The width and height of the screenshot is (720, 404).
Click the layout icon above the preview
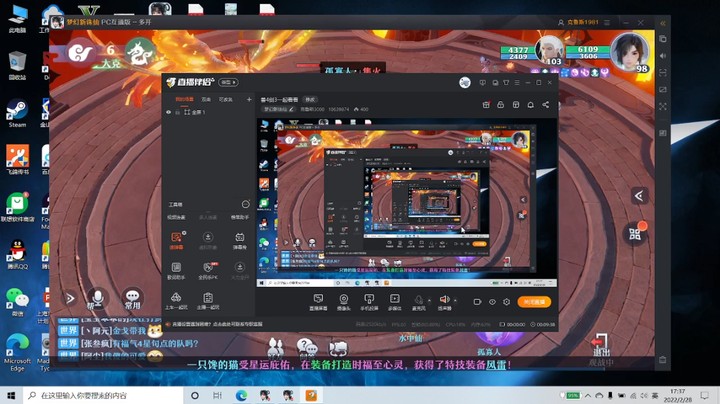(x=516, y=105)
